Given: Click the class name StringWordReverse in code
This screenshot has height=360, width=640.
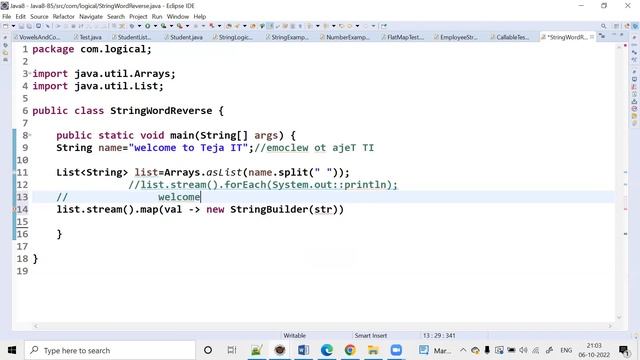Looking at the screenshot, I should coord(161,111).
